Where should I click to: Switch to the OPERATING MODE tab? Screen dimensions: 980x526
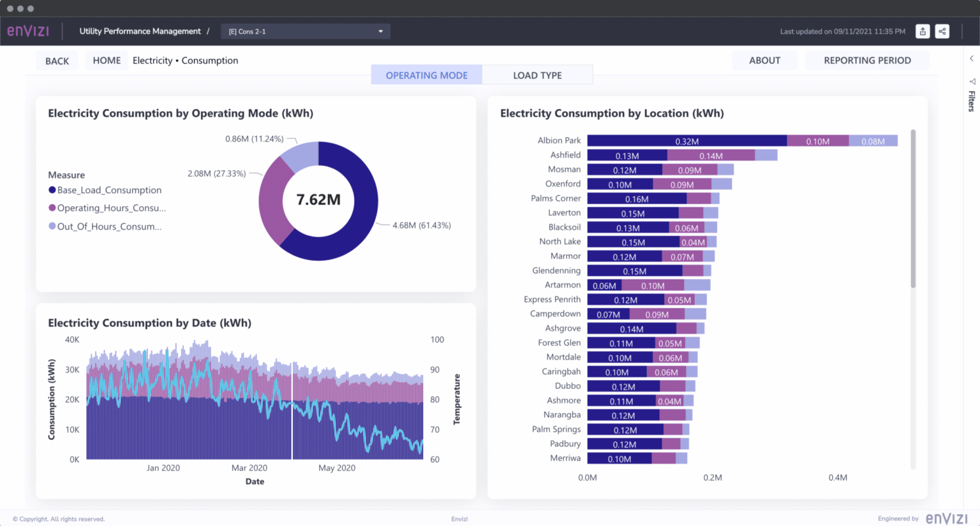click(x=426, y=75)
